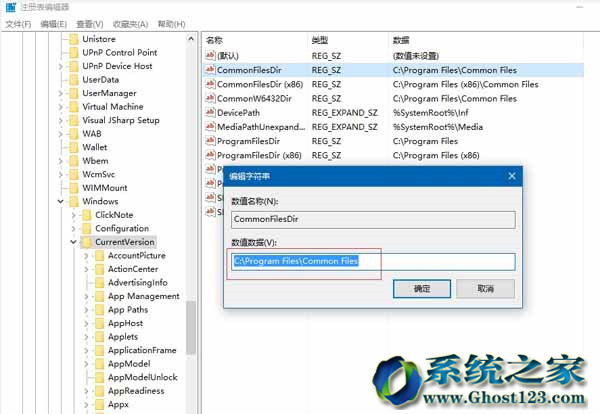Click the tree pane vertical scrollbar thumb

[x=191, y=328]
